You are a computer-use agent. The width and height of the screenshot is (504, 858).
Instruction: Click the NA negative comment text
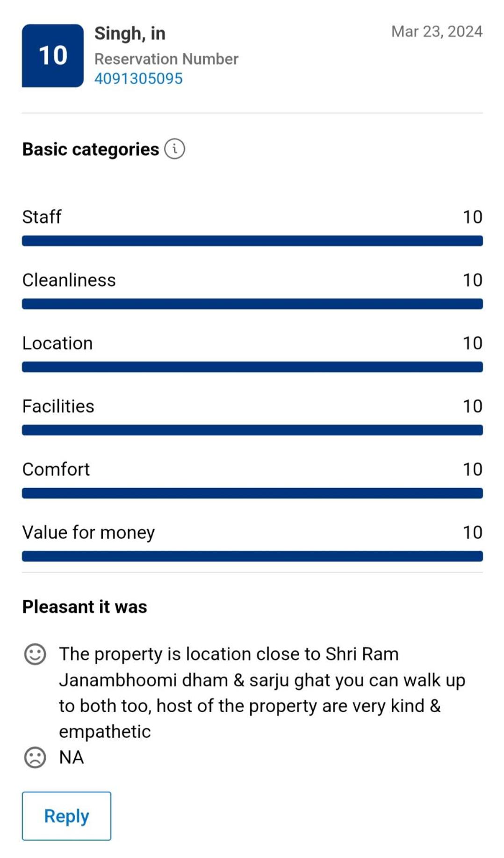[72, 757]
